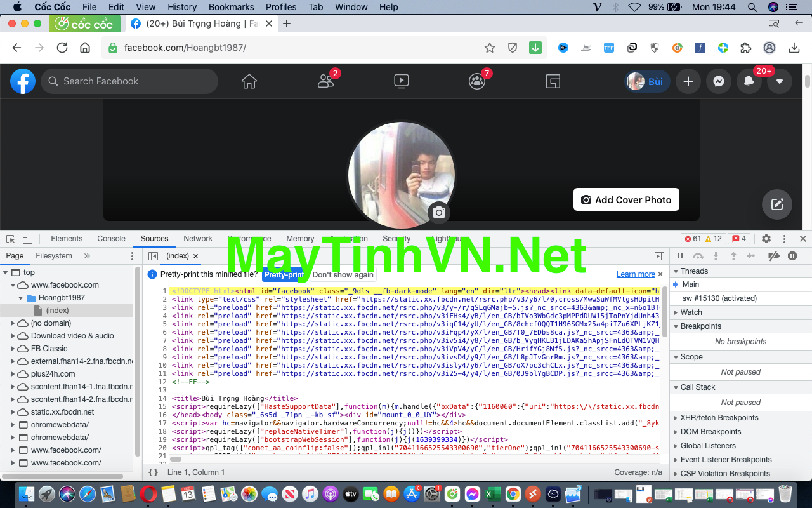
Task: Open the Facebook account dropdown arrow
Action: pos(780,81)
